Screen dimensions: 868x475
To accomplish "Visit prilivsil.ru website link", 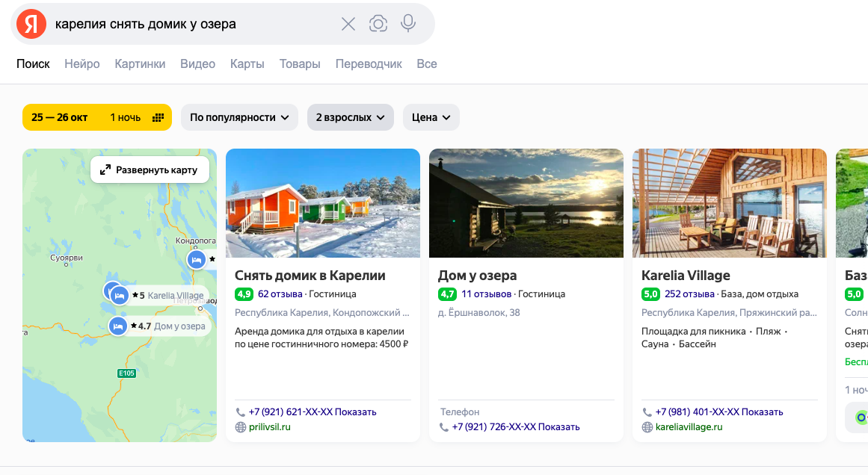I will click(270, 427).
